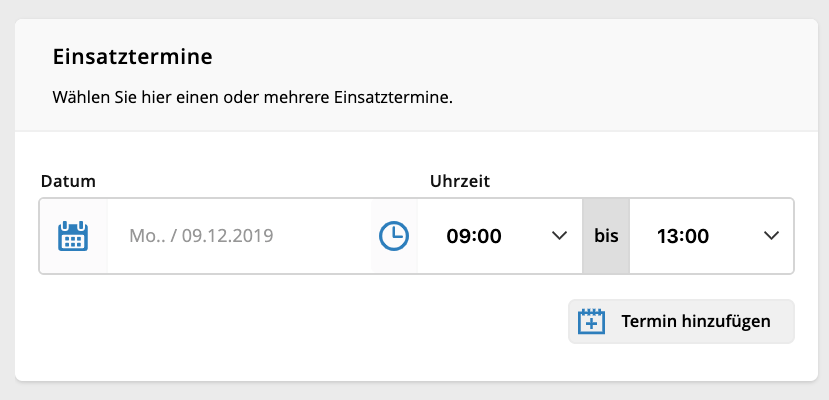Click the grey "bis" separator

tap(606, 236)
